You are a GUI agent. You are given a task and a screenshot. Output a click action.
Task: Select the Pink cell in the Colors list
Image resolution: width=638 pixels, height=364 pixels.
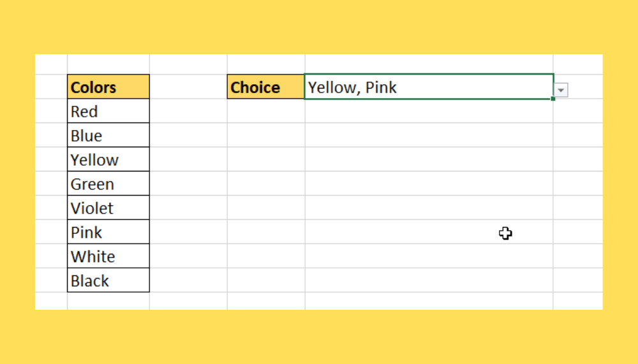[108, 232]
